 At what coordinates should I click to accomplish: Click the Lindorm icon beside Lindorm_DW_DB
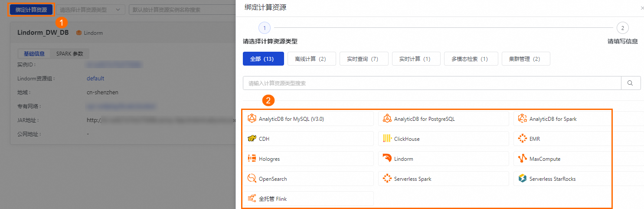coord(79,33)
